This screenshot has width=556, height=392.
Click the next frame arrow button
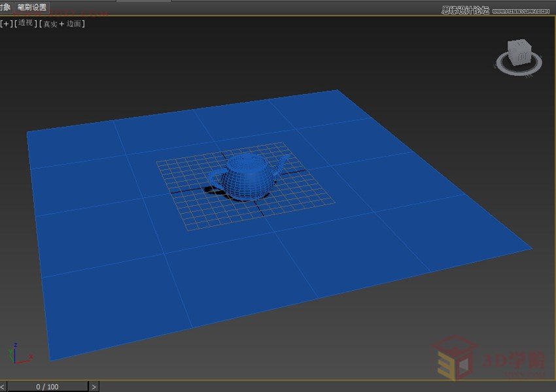pos(94,386)
